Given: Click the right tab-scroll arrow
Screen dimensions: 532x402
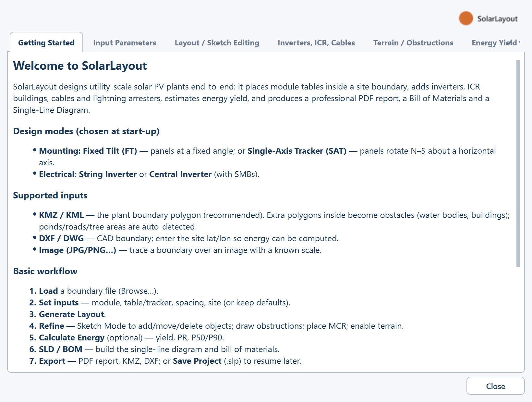Looking at the screenshot, I should [520, 42].
